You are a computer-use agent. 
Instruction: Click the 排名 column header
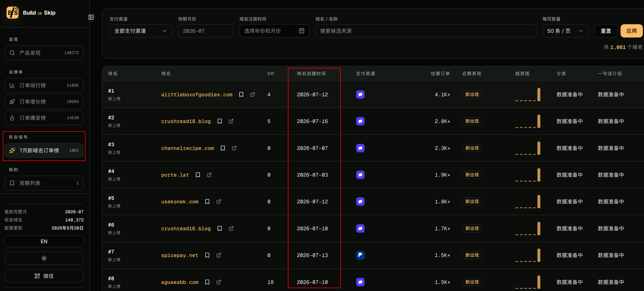click(x=113, y=73)
